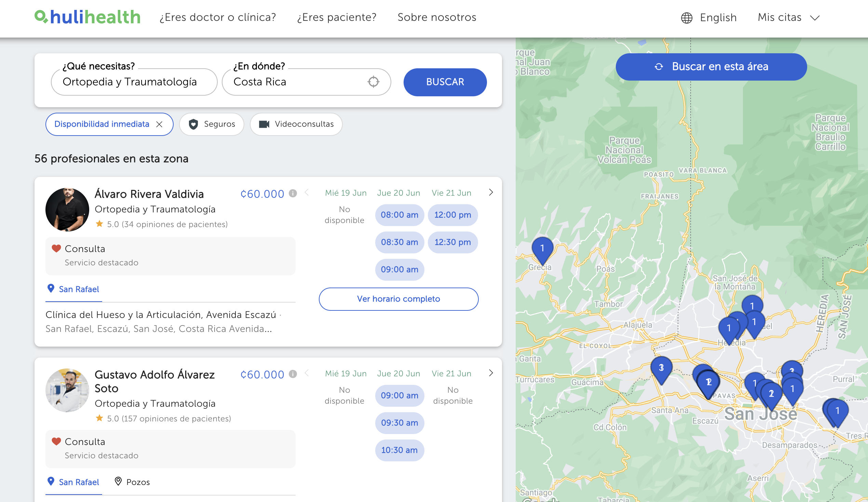
Task: Click the BUSCAR button
Action: click(x=445, y=82)
